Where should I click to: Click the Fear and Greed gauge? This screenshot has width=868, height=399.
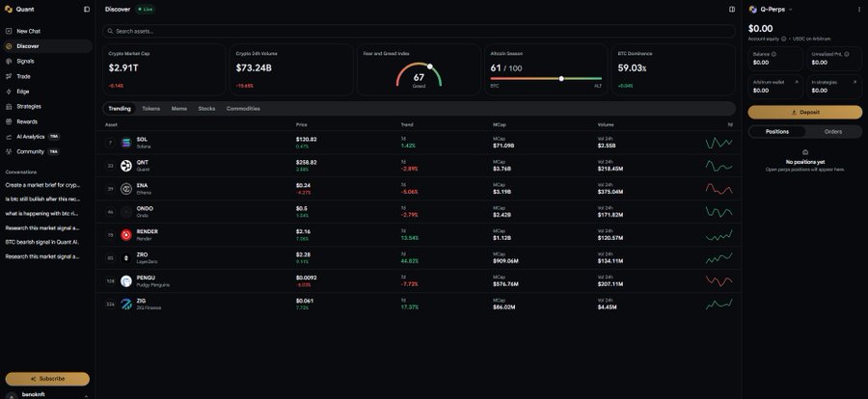pos(420,75)
